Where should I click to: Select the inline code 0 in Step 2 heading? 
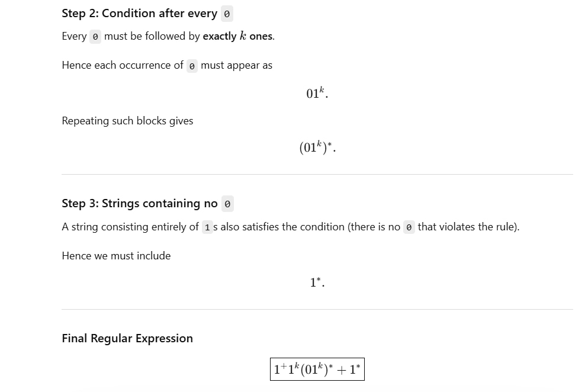227,14
